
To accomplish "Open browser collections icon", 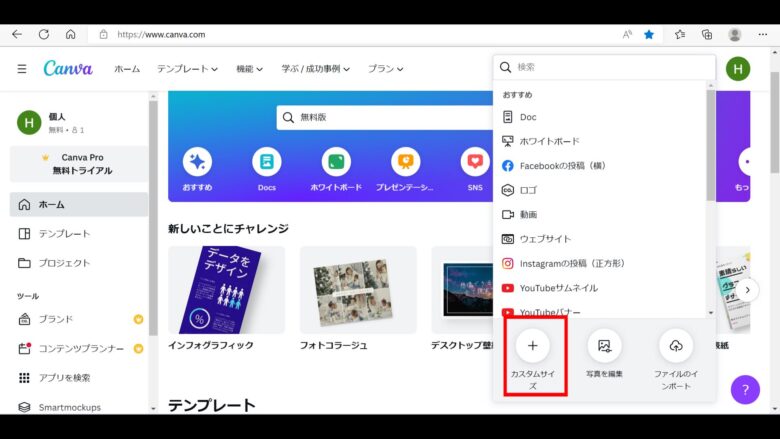I will (707, 34).
